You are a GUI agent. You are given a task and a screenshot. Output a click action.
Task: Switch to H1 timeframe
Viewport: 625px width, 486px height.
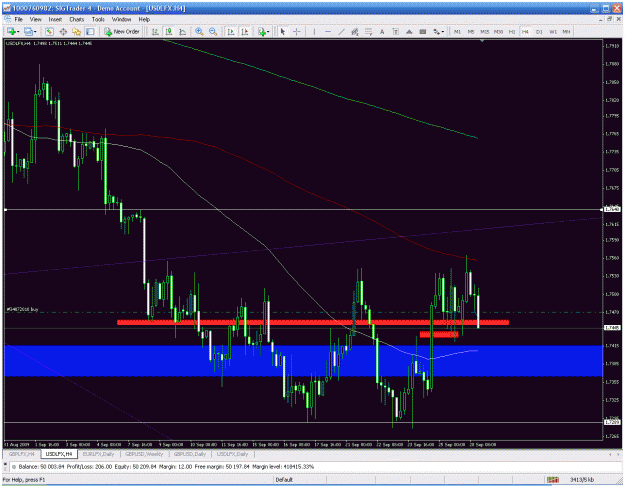pos(512,31)
